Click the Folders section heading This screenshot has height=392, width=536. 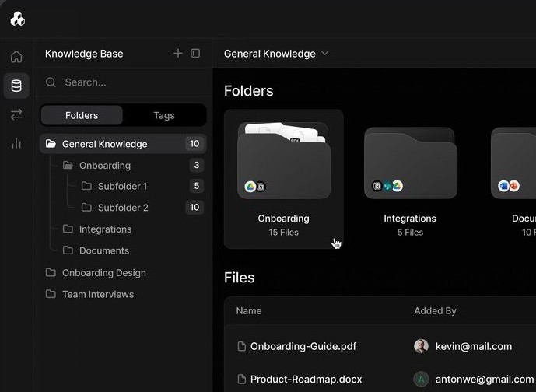pyautogui.click(x=248, y=91)
